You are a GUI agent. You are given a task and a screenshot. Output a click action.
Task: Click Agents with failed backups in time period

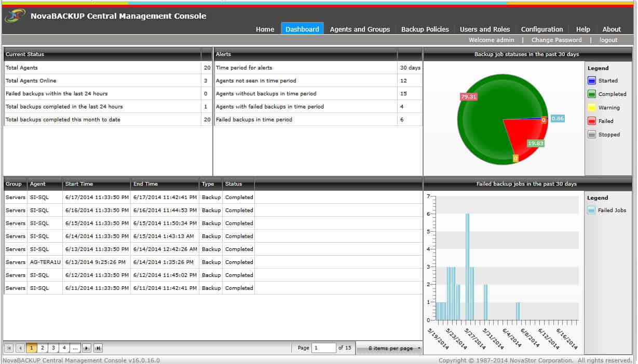[318, 107]
